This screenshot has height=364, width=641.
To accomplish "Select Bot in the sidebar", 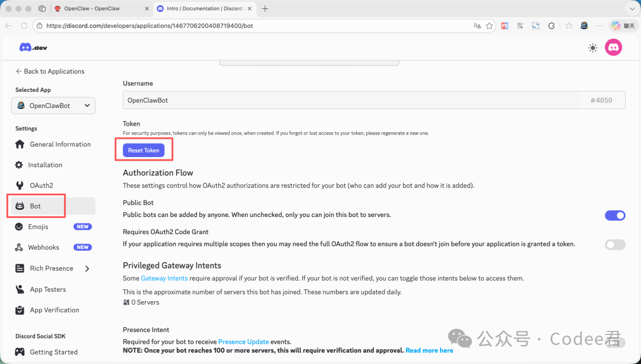I will (53, 206).
